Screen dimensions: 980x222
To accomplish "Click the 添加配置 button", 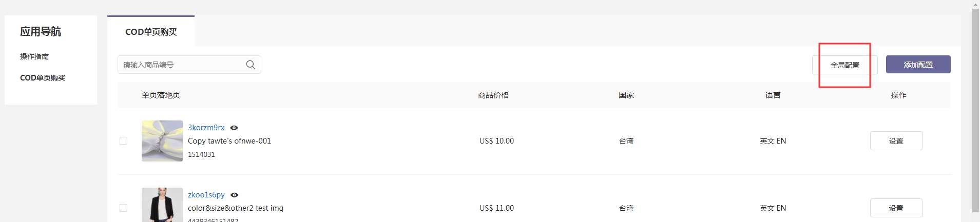I will pyautogui.click(x=918, y=65).
